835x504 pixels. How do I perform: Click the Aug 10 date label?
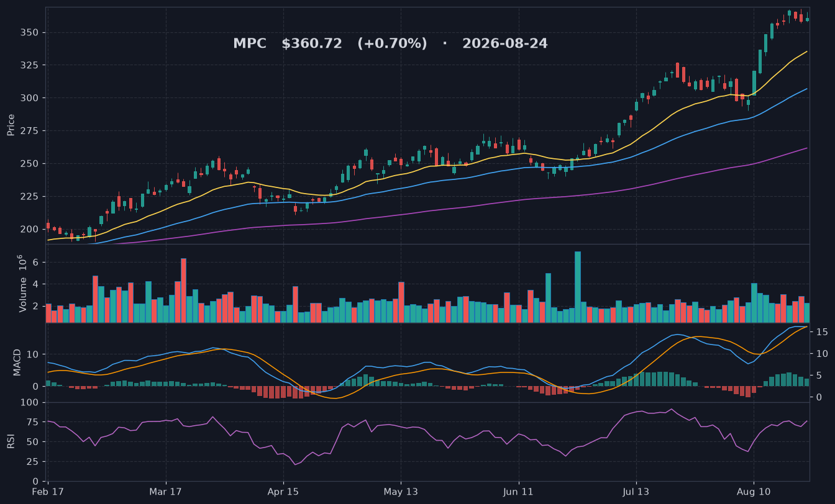(x=753, y=492)
